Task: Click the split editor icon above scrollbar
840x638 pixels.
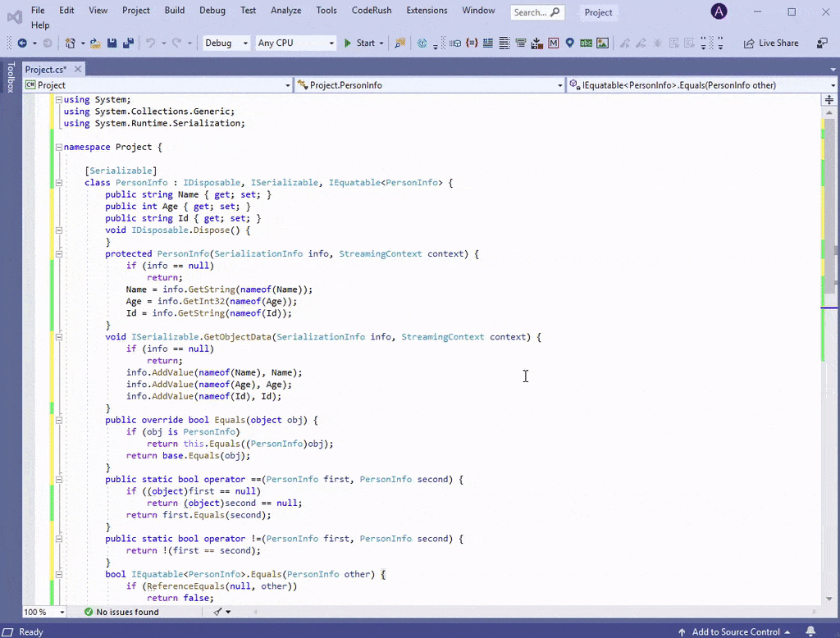Action: tap(829, 99)
